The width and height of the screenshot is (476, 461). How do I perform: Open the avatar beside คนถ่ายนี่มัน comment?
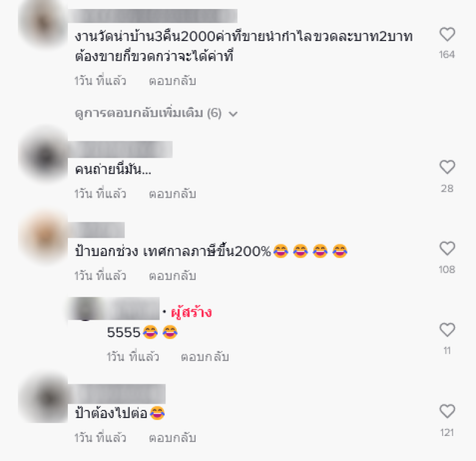pos(42,156)
